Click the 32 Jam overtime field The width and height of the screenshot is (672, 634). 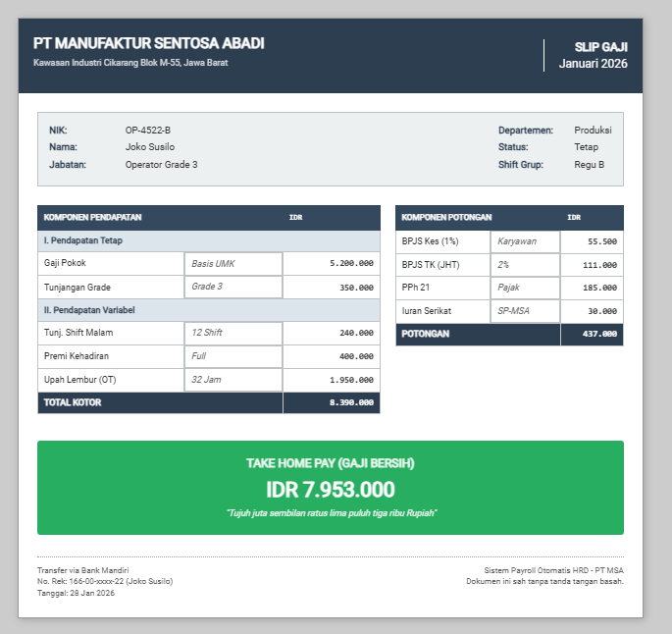click(233, 380)
